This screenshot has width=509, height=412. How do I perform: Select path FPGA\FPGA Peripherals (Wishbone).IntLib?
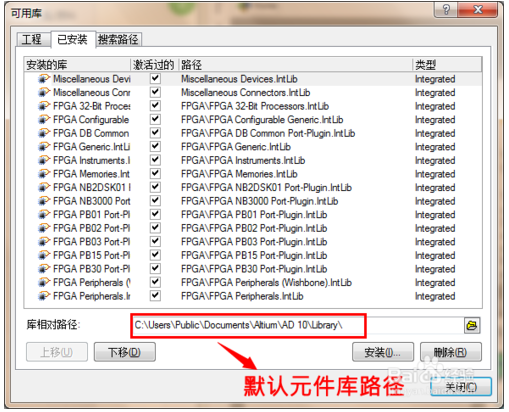click(x=266, y=283)
